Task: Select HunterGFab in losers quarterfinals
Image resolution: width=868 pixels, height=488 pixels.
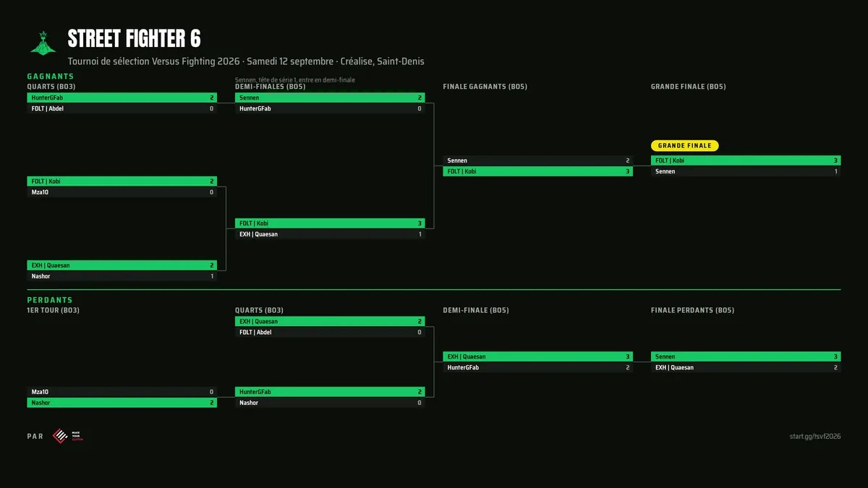Action: (330, 392)
